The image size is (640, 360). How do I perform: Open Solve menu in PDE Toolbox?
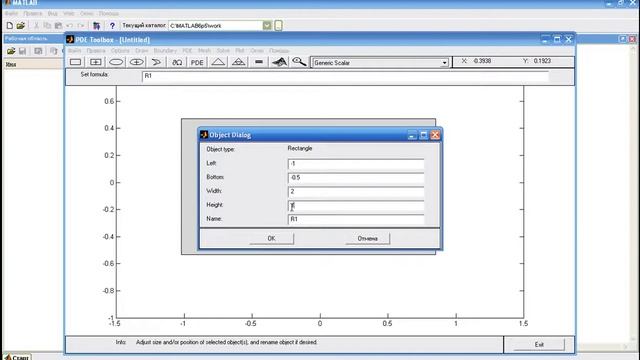coord(223,51)
